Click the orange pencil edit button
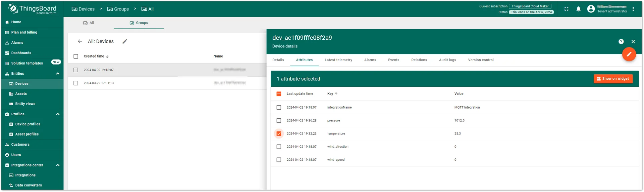The image size is (644, 192). pyautogui.click(x=629, y=54)
